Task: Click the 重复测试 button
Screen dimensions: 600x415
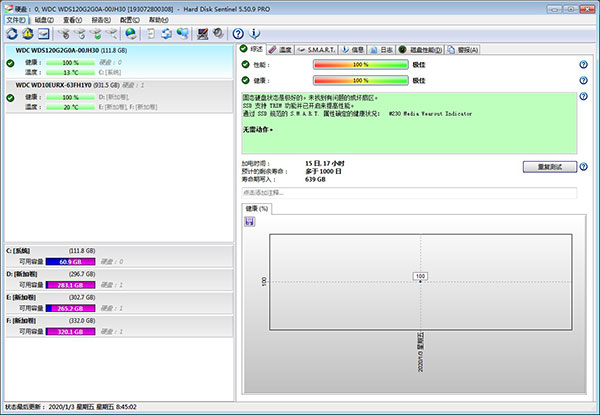Action: coord(549,166)
